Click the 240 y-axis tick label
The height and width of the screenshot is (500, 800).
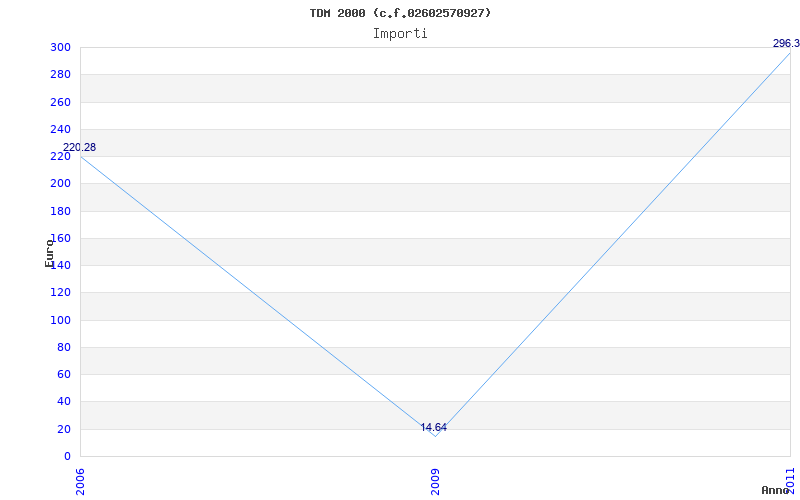[x=60, y=130]
